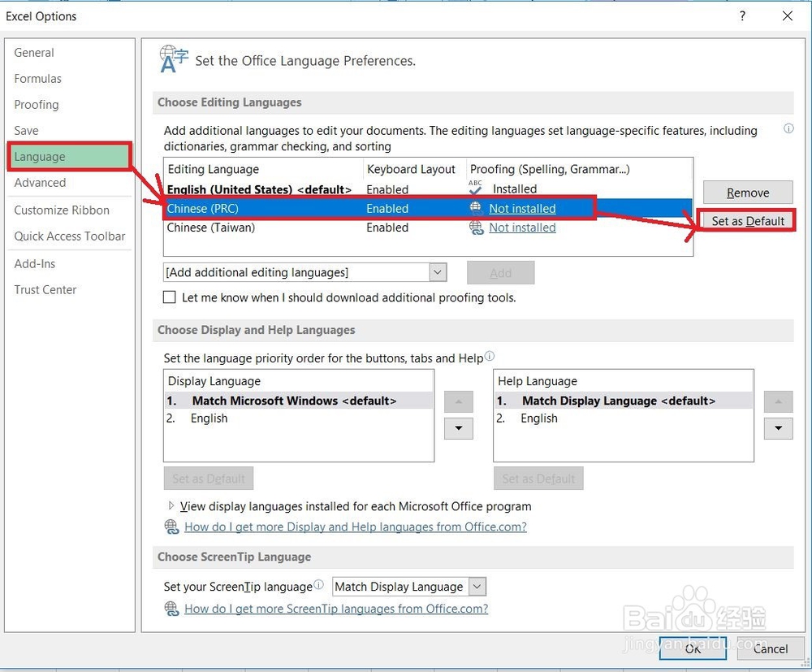Toggle 'Let me know when I should download' checkbox

coord(170,297)
